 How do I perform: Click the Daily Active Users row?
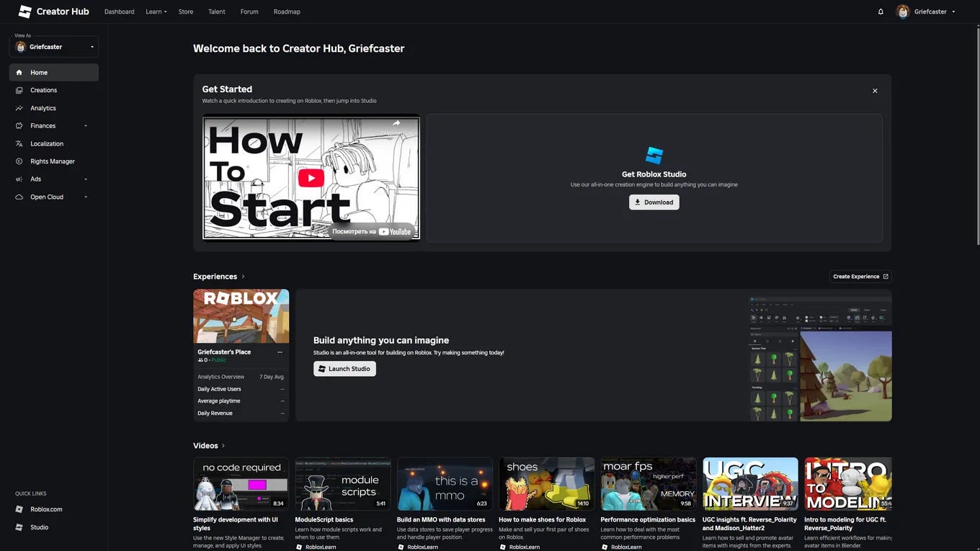click(x=241, y=389)
